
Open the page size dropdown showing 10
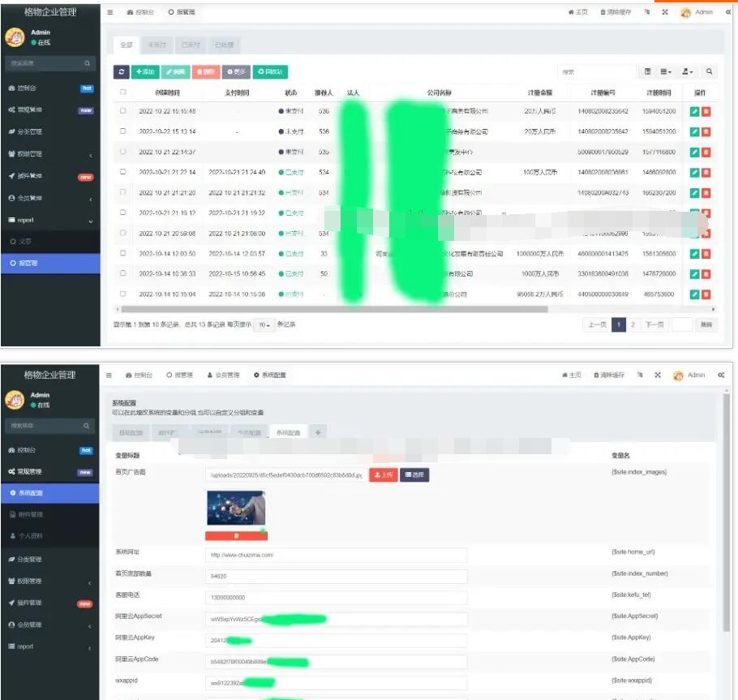[263, 324]
